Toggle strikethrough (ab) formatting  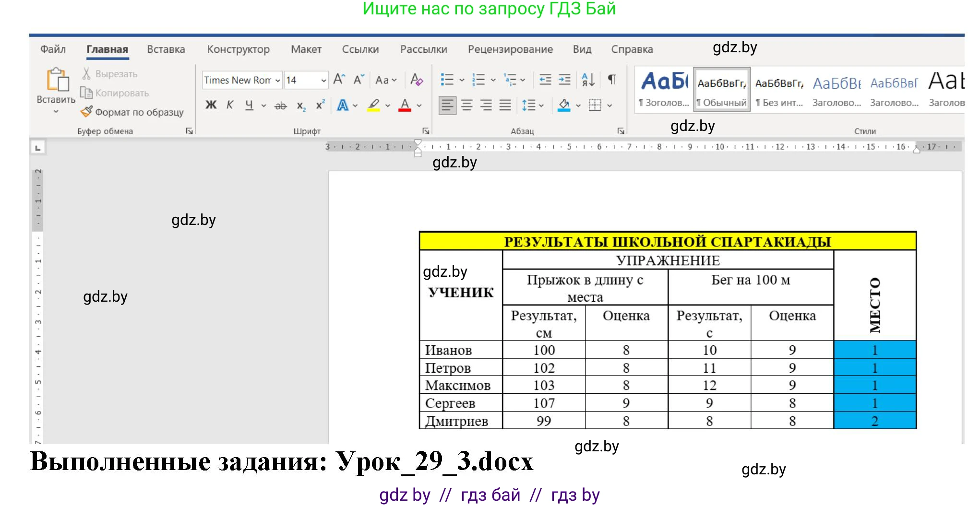281,106
